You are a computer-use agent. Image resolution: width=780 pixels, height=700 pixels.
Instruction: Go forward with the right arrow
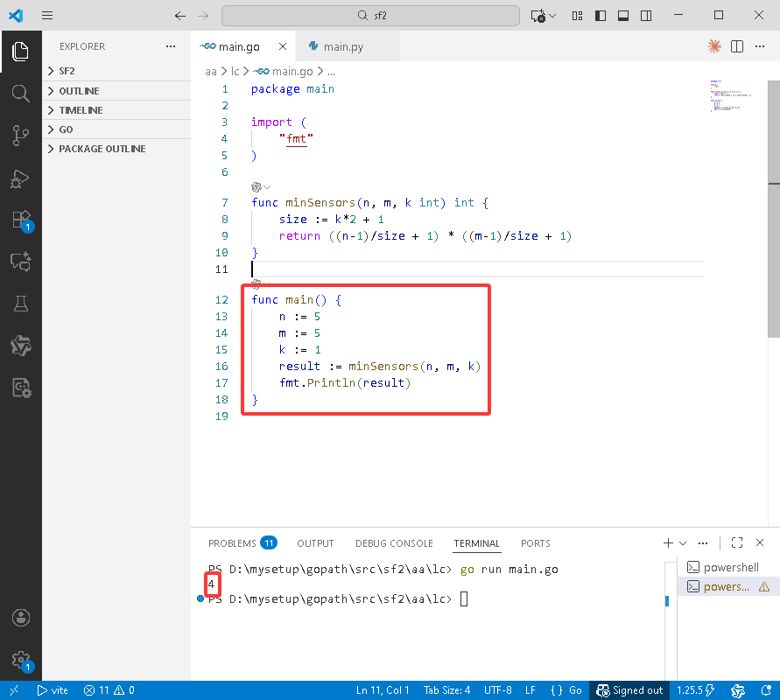click(203, 16)
